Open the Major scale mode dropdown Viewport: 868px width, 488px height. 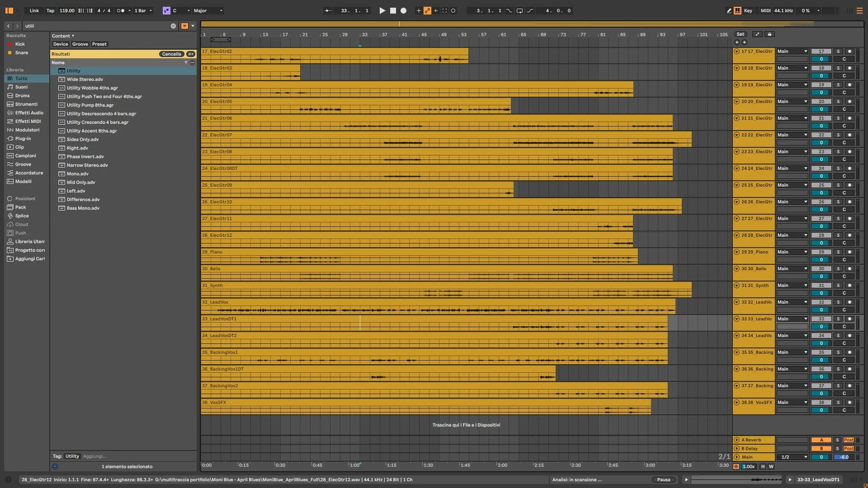(208, 10)
